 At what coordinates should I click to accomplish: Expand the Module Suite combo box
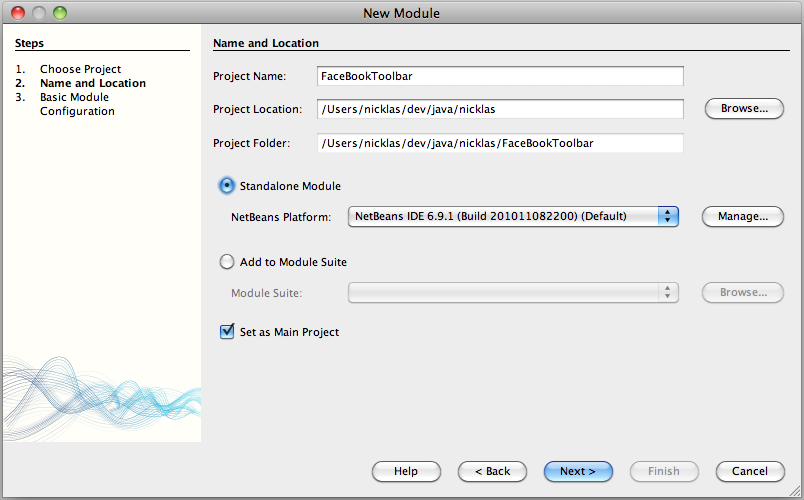(x=513, y=292)
